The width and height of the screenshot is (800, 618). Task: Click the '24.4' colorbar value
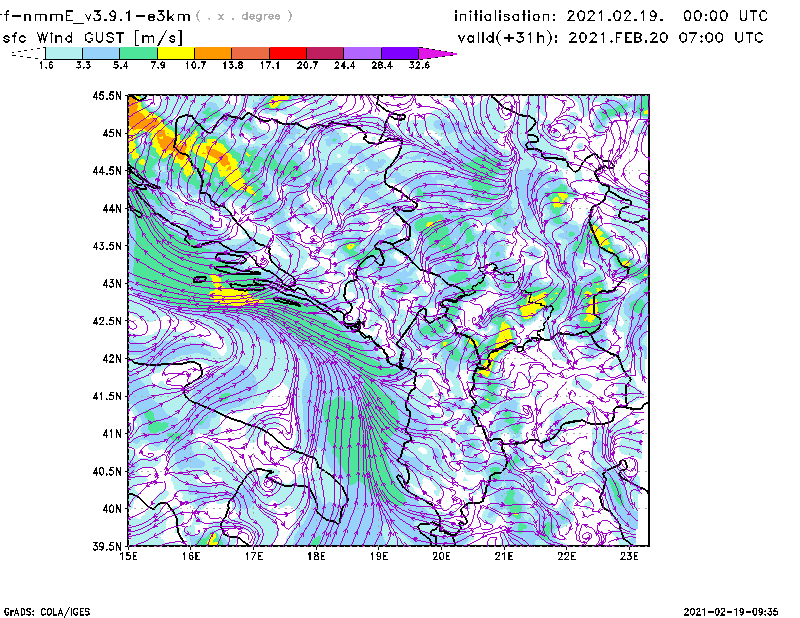344,65
